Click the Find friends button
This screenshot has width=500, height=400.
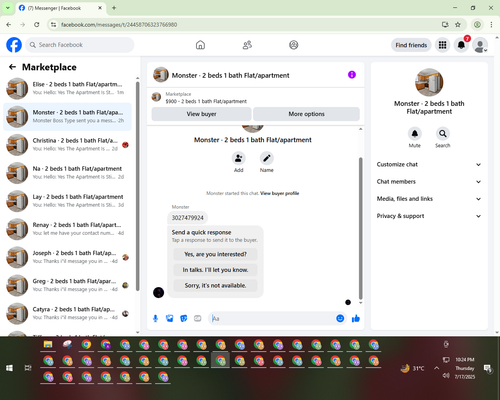[411, 45]
